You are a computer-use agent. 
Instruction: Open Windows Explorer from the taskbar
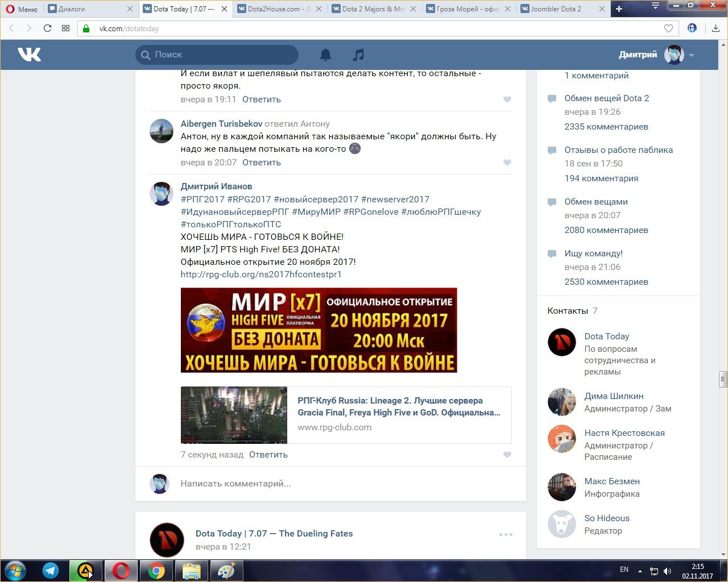pyautogui.click(x=191, y=571)
